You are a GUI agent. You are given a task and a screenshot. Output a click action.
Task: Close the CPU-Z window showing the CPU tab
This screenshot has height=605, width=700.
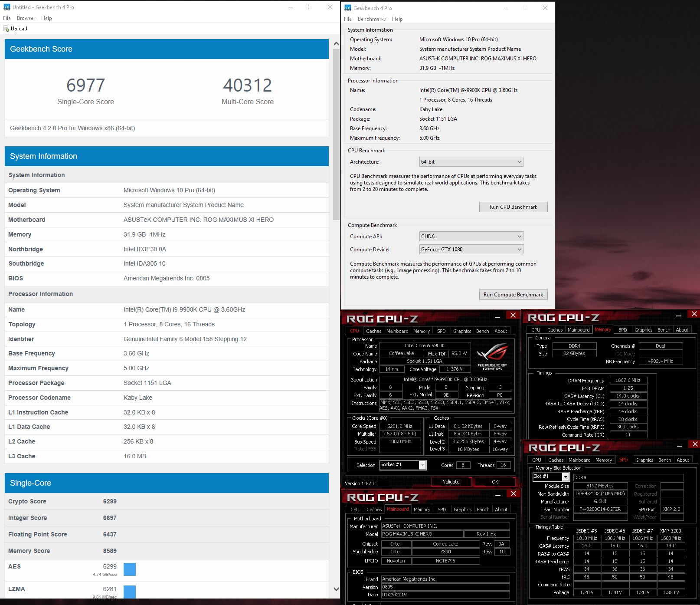click(x=513, y=315)
